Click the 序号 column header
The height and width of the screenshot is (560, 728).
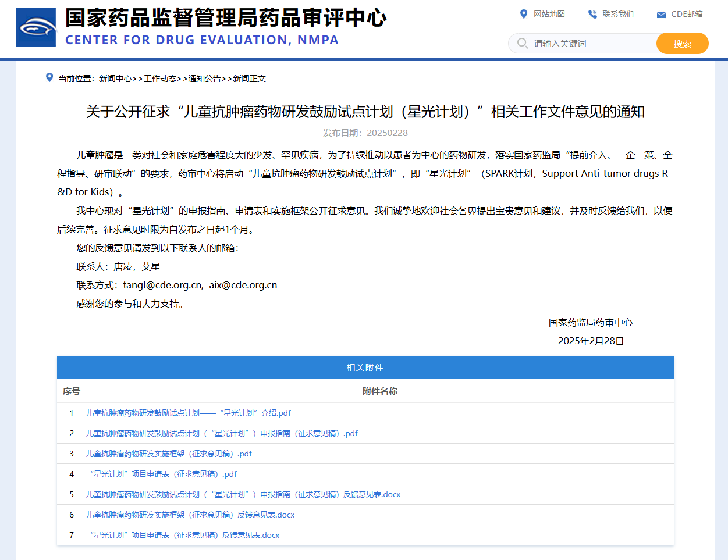(x=72, y=391)
